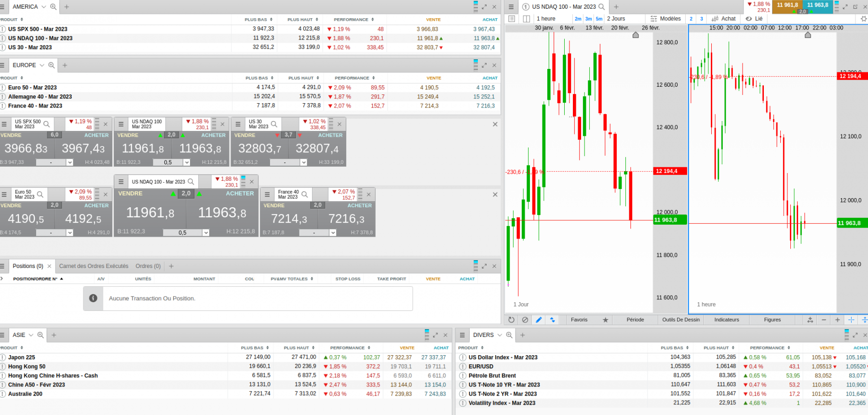Add a new tab next to Ordres (0)

click(x=171, y=266)
